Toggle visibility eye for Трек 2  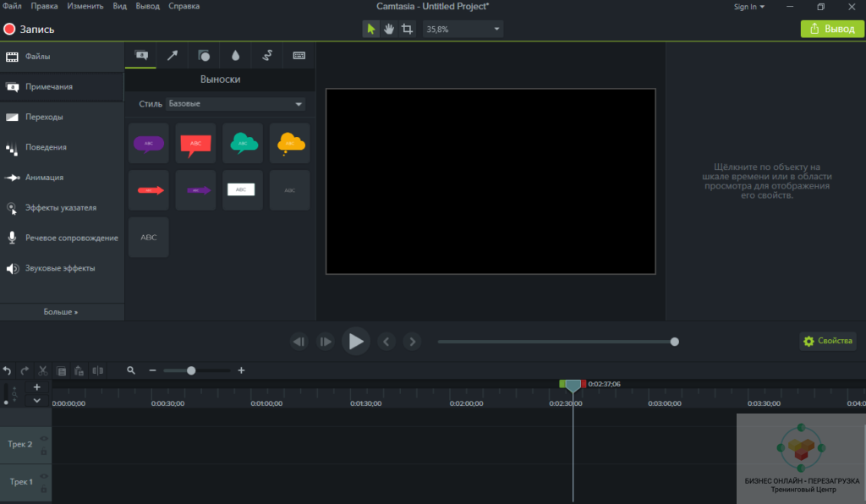pos(44,438)
